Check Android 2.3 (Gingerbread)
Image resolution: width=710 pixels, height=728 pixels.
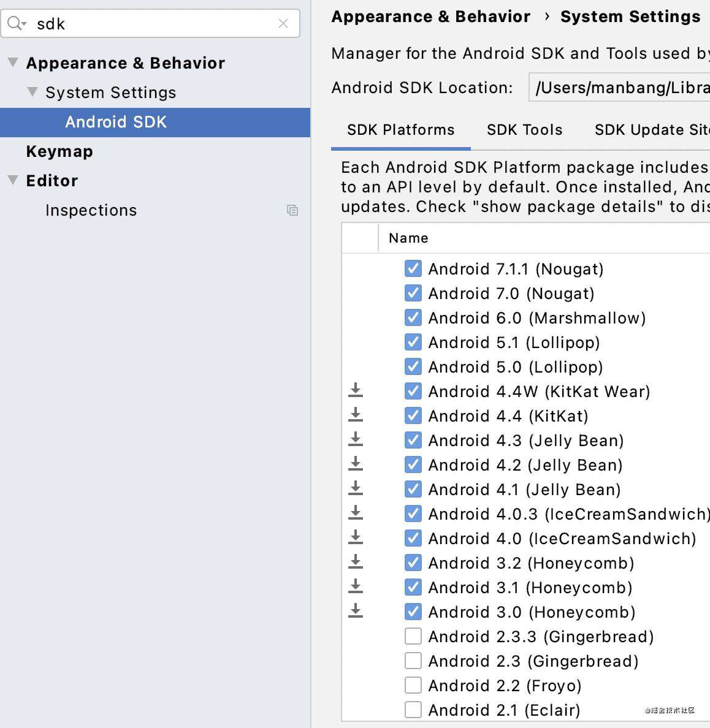click(413, 661)
